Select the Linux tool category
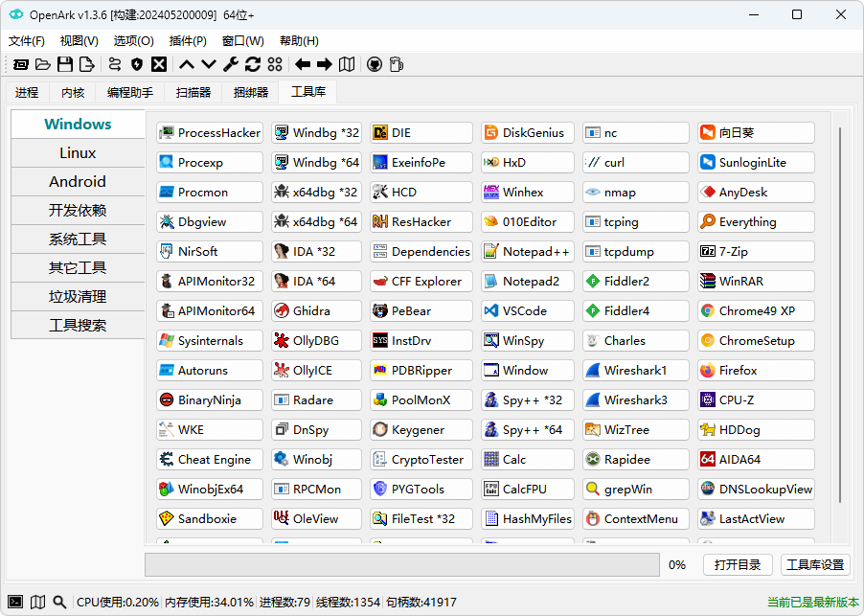864x616 pixels. 78,153
